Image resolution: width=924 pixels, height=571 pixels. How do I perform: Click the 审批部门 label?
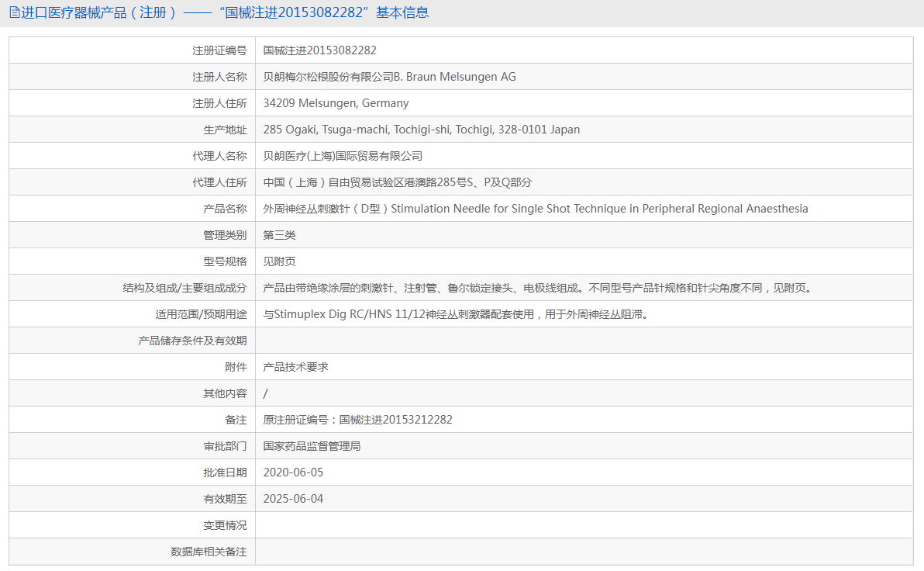click(x=225, y=447)
